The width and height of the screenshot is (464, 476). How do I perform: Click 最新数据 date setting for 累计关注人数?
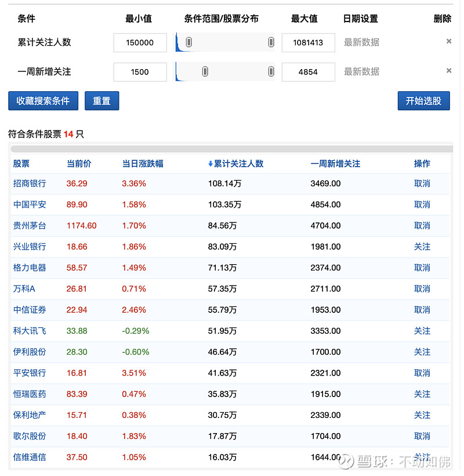tap(361, 42)
